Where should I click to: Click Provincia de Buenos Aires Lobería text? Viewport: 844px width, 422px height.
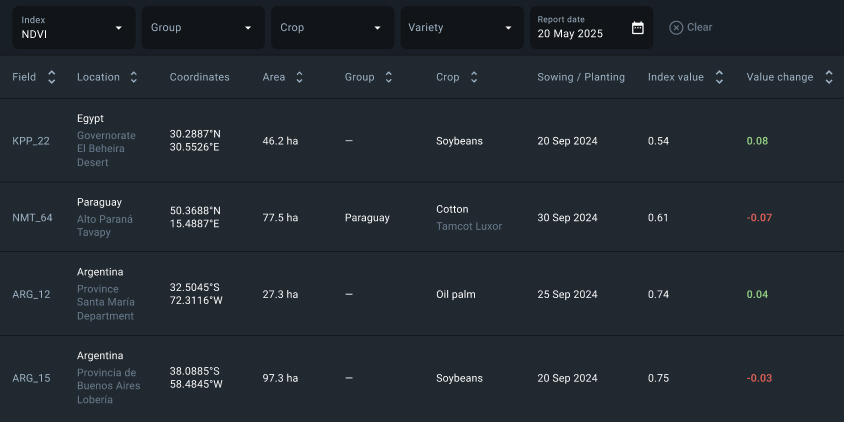(x=109, y=386)
